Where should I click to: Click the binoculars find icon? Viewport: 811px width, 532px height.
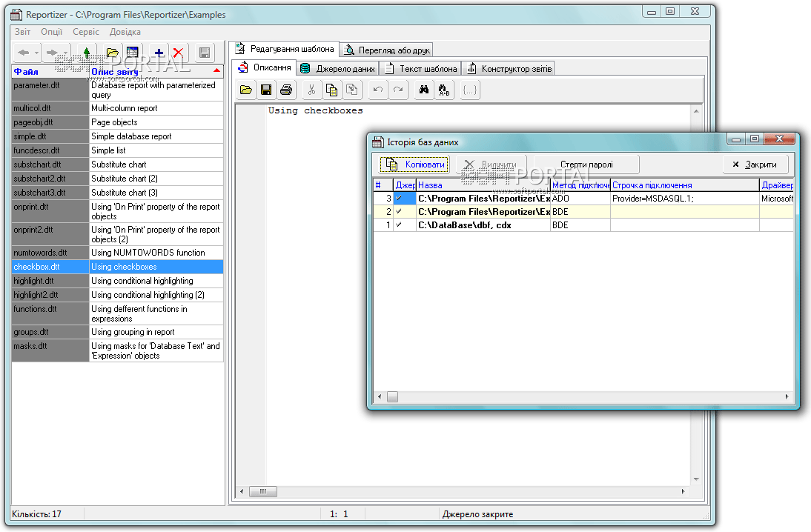[424, 90]
